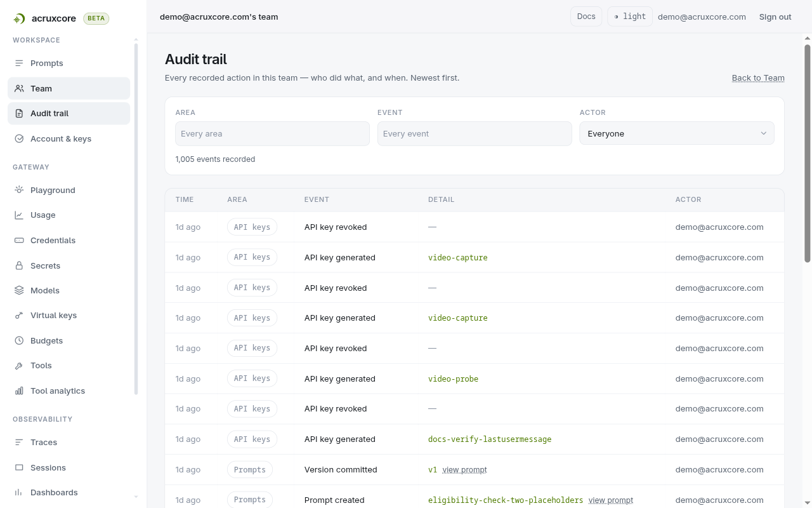Click the acruxcore logo icon
This screenshot has height=508, width=812.
(x=19, y=18)
